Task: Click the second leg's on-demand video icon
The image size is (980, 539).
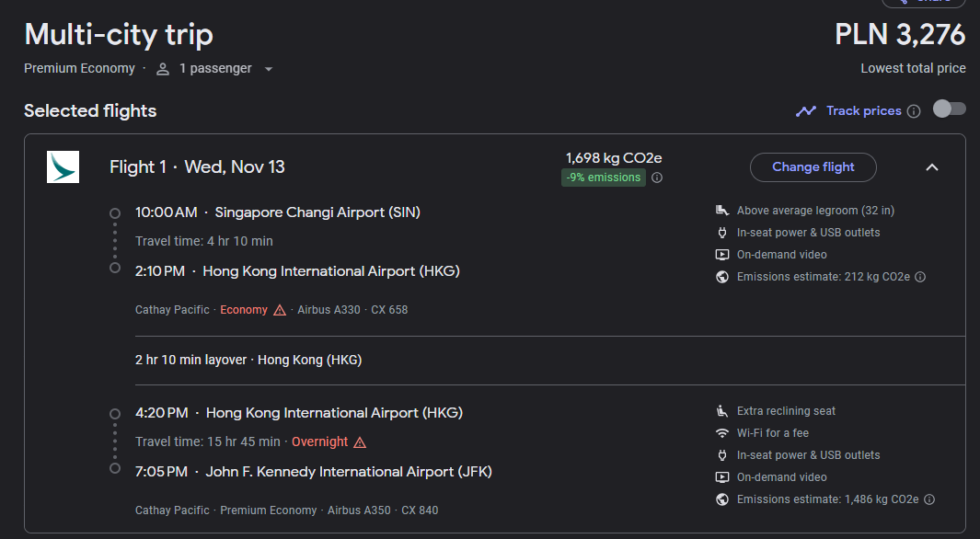Action: (721, 477)
